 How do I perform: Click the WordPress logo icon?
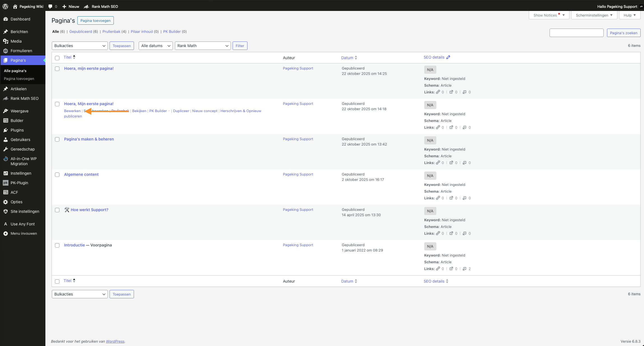(5, 6)
